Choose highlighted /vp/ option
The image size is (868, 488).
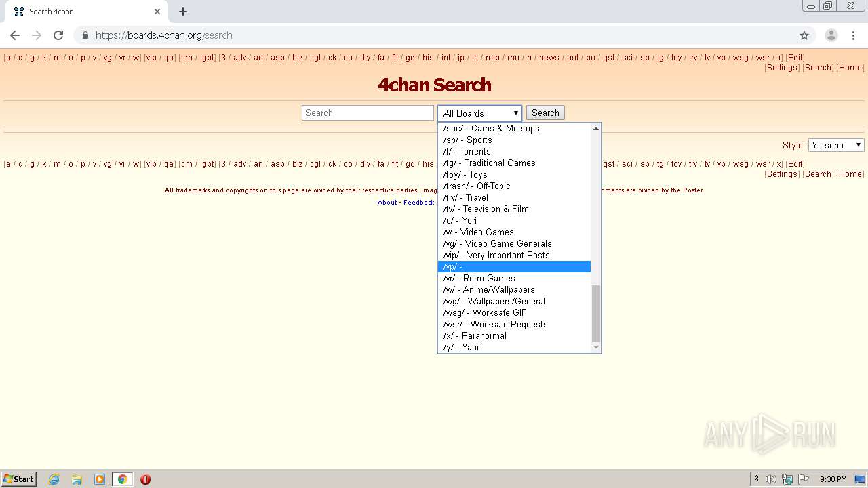514,266
